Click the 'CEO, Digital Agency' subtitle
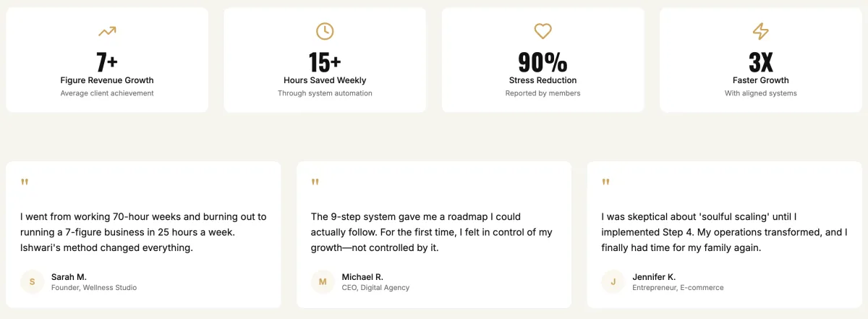 375,288
